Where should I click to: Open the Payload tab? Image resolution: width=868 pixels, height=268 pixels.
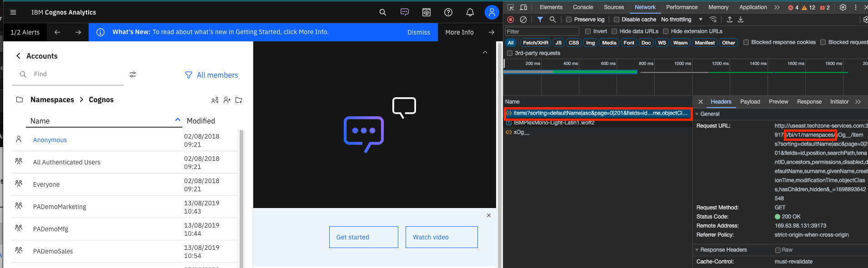[750, 102]
